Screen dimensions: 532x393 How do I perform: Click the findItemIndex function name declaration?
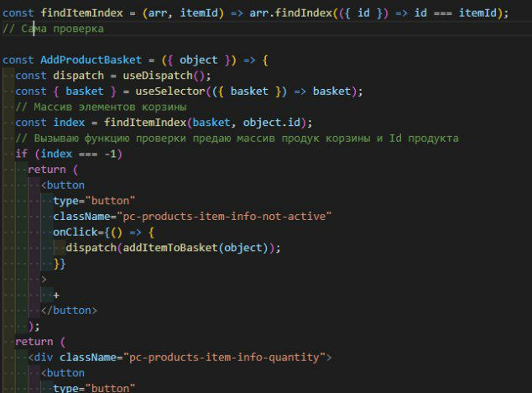(81, 13)
